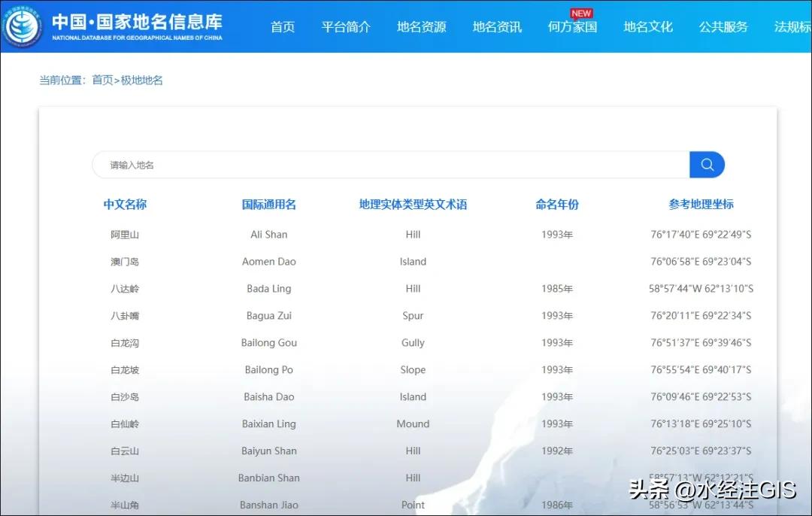The height and width of the screenshot is (516, 812).
Task: Click the Baisha Dao international name
Action: 268,397
